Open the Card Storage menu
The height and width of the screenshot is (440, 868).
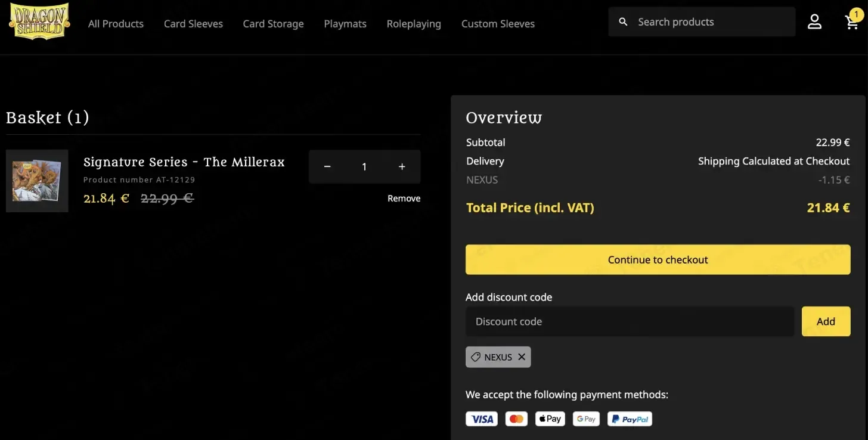click(273, 24)
